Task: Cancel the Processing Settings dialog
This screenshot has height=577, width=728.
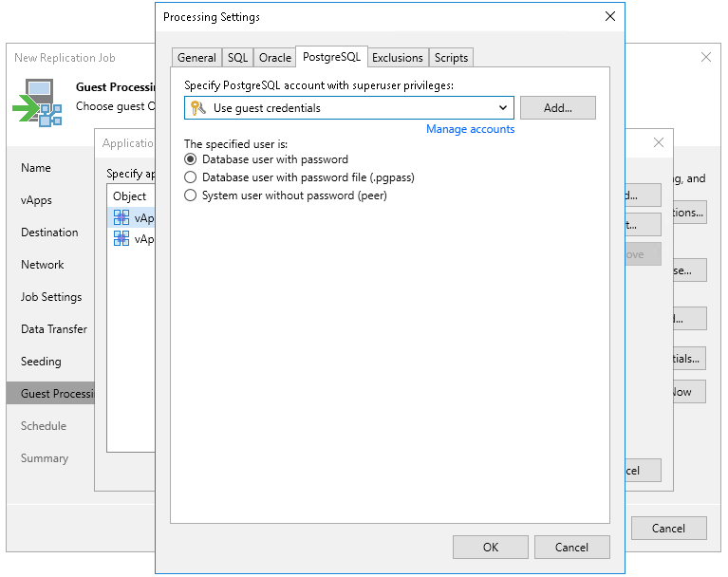Action: coord(571,547)
